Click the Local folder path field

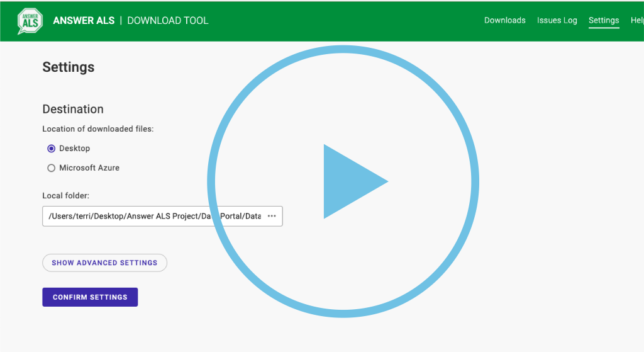coord(162,216)
